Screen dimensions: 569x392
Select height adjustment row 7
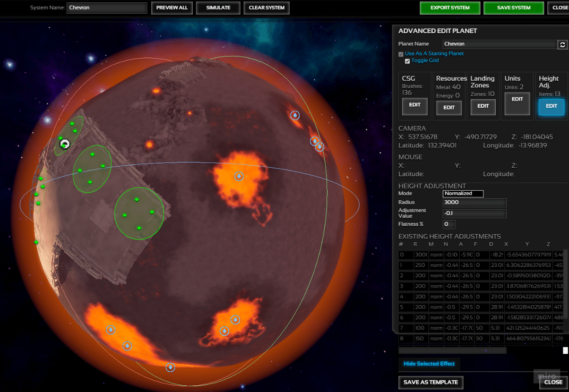click(x=481, y=328)
